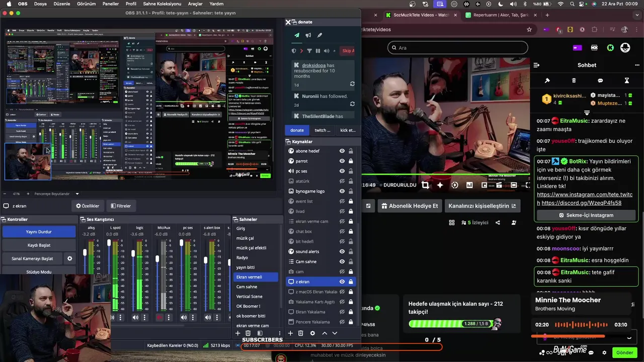The width and height of the screenshot is (644, 362).
Task: Open Özellikler for z ekran source
Action: pyautogui.click(x=88, y=206)
